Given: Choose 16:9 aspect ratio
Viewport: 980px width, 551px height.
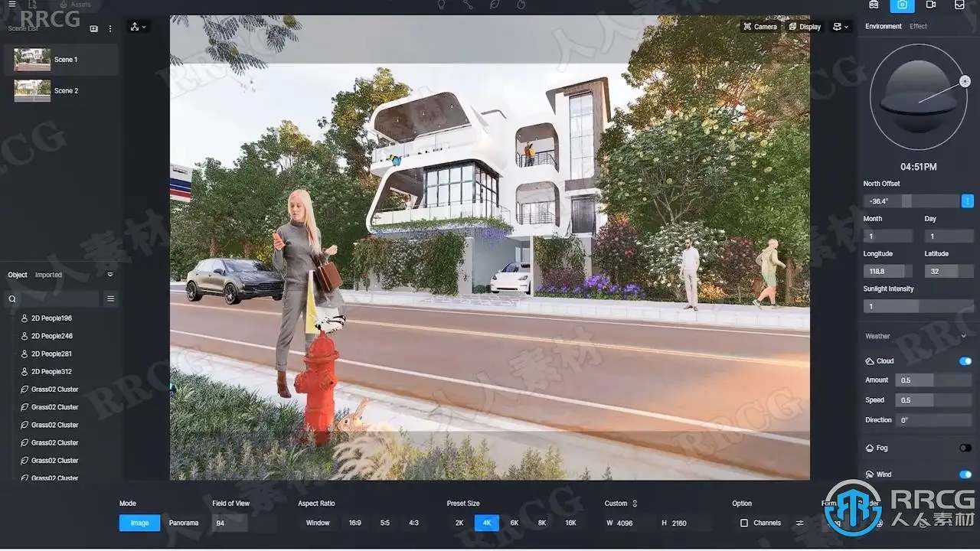Looking at the screenshot, I should pos(355,523).
